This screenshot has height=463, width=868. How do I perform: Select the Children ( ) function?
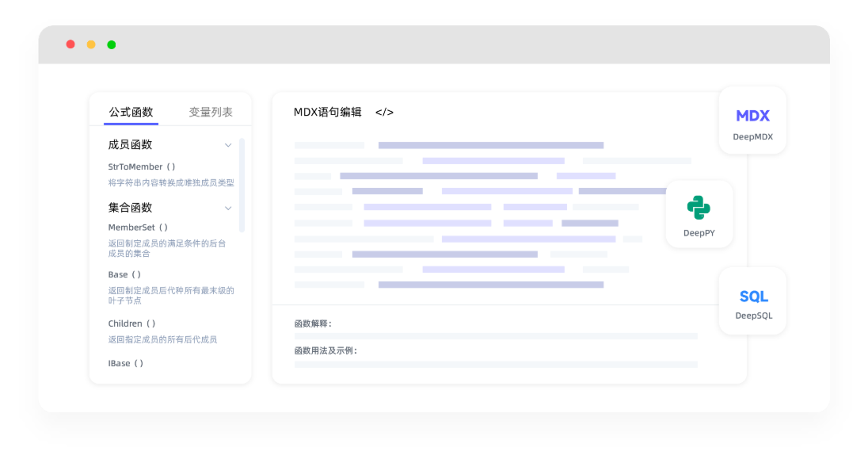pos(131,323)
